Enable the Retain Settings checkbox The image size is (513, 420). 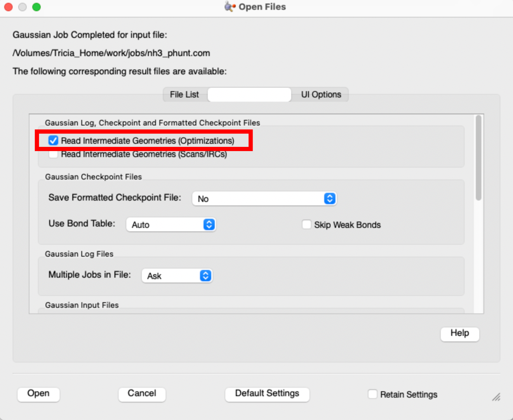(x=373, y=394)
